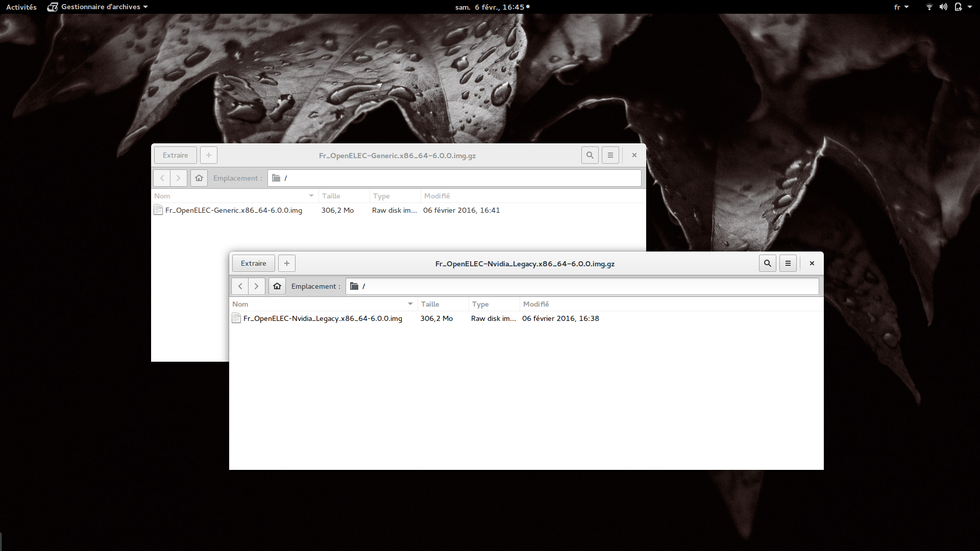Viewport: 980px width, 551px height.
Task: Go back in the Nvidia_Legacy window
Action: (240, 286)
